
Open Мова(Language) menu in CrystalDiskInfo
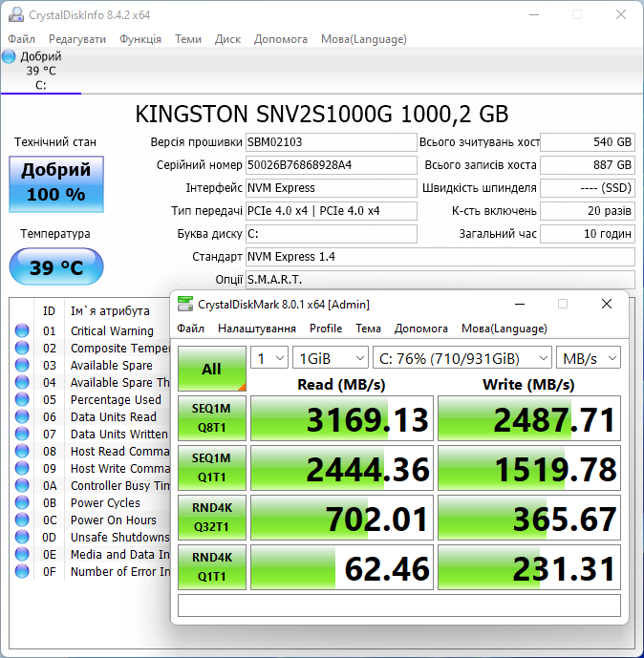point(364,39)
